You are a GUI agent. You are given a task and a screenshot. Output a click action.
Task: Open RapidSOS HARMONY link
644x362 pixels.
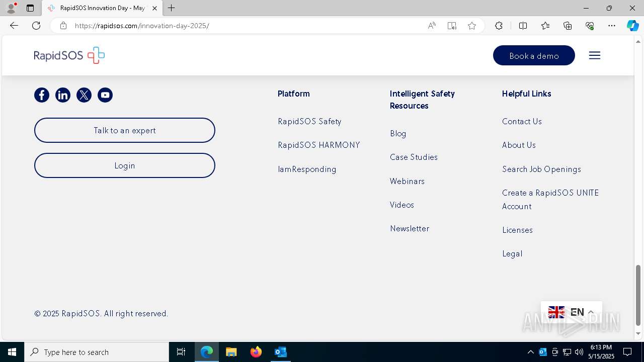pos(319,145)
